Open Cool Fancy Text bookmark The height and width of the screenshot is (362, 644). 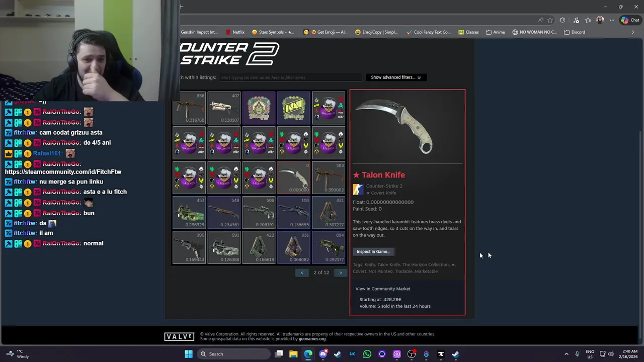click(428, 32)
